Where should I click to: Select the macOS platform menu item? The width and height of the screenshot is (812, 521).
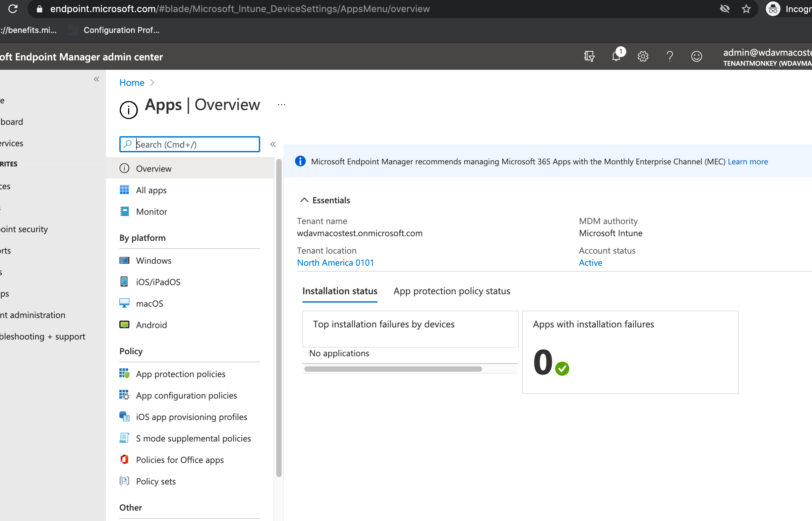pos(190,304)
